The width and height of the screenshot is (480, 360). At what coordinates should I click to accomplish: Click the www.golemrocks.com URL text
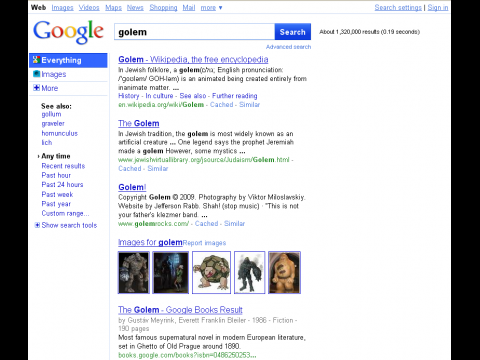point(154,224)
